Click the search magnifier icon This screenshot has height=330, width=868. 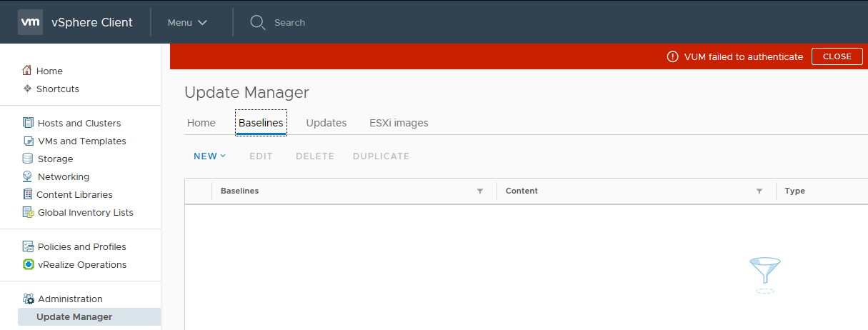257,22
